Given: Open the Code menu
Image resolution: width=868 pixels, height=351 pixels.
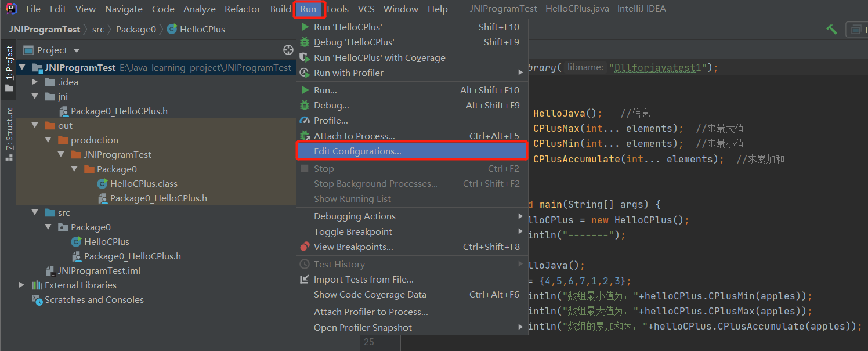Looking at the screenshot, I should [x=163, y=9].
